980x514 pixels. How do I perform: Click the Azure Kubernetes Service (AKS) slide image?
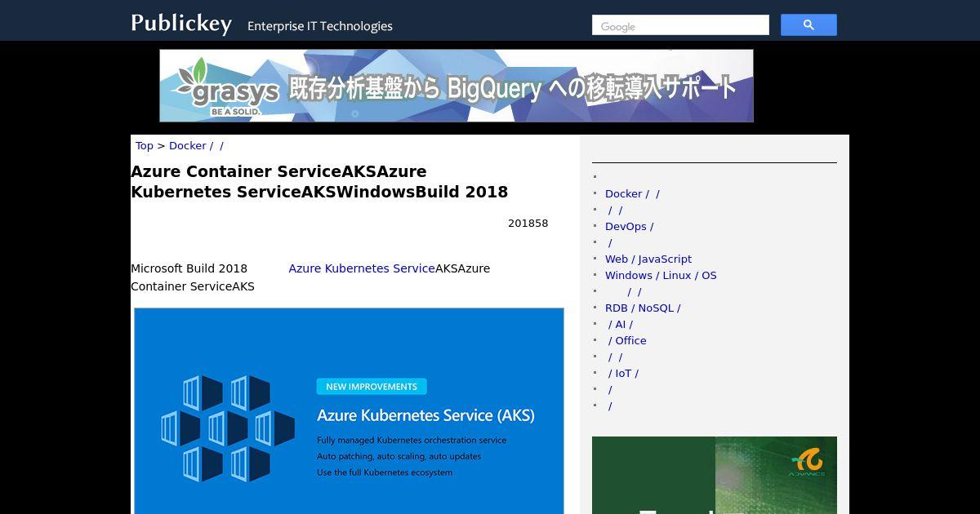[349, 410]
